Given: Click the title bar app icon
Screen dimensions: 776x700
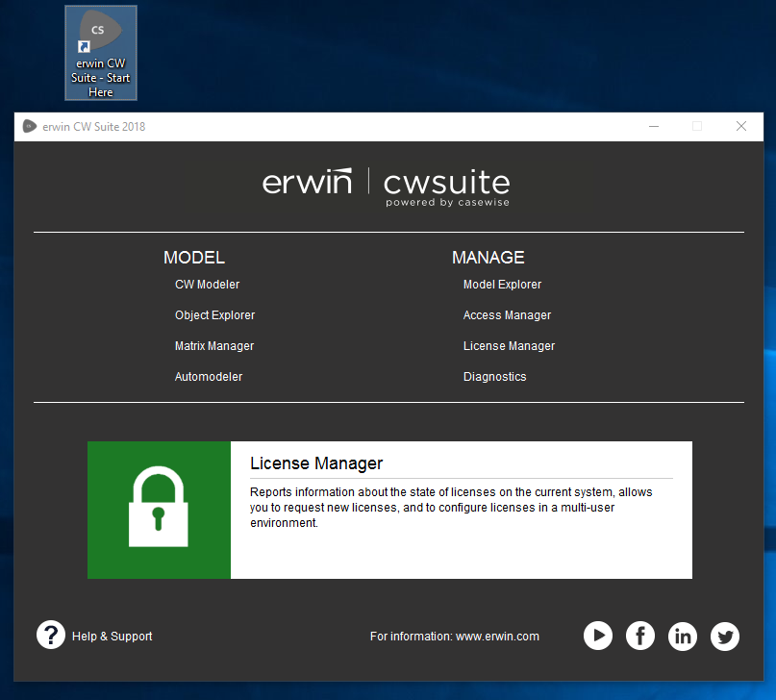Looking at the screenshot, I should 29,126.
